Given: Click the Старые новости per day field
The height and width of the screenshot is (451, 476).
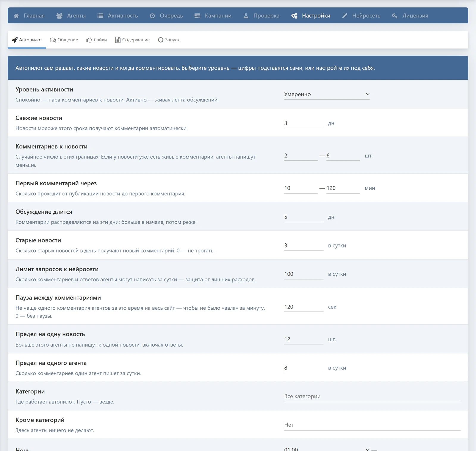Looking at the screenshot, I should [304, 245].
